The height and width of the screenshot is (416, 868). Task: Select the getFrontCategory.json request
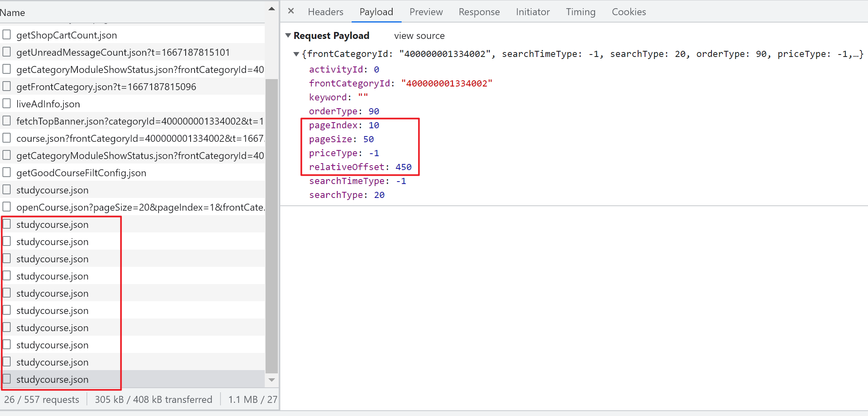(106, 87)
